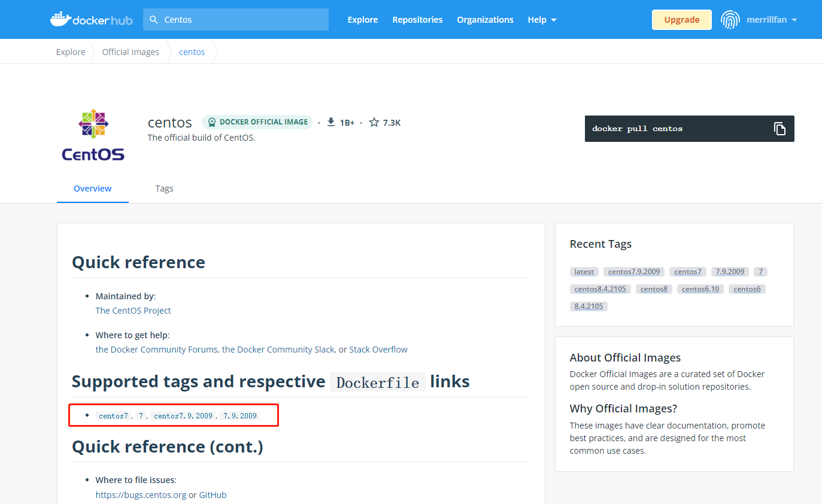This screenshot has width=822, height=504.
Task: Select centos8.4.2105 in Recent Tags
Action: pyautogui.click(x=600, y=289)
